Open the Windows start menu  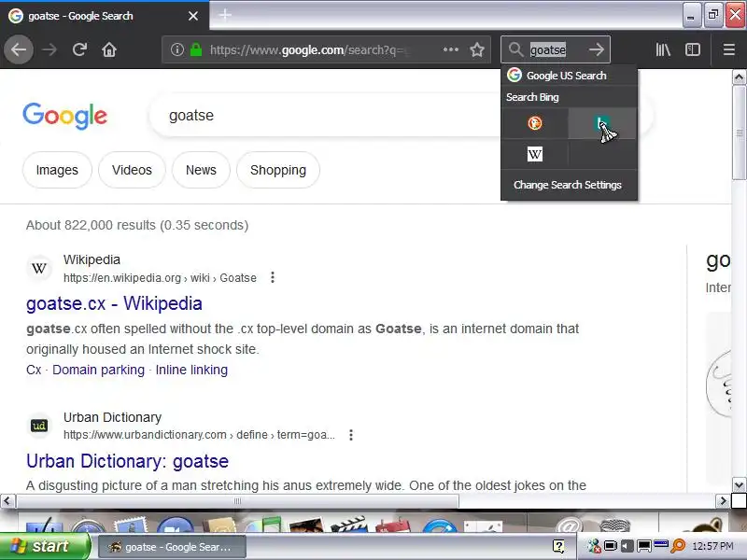45,546
